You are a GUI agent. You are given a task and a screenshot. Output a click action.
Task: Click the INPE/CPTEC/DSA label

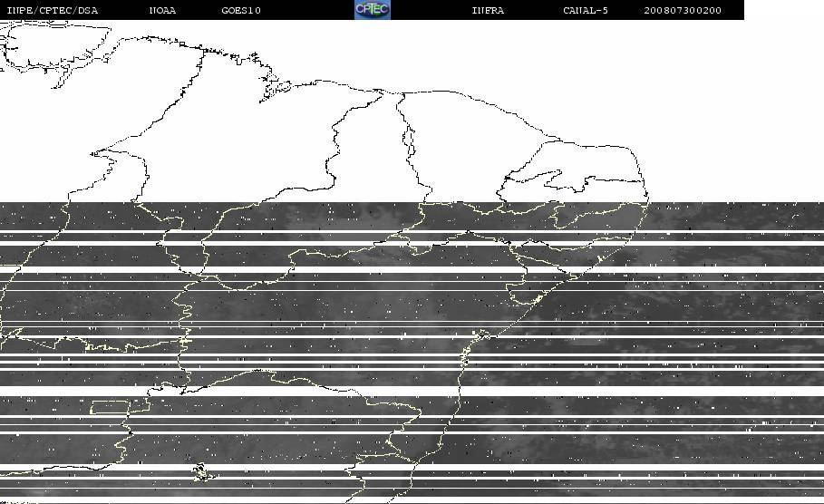53,11
